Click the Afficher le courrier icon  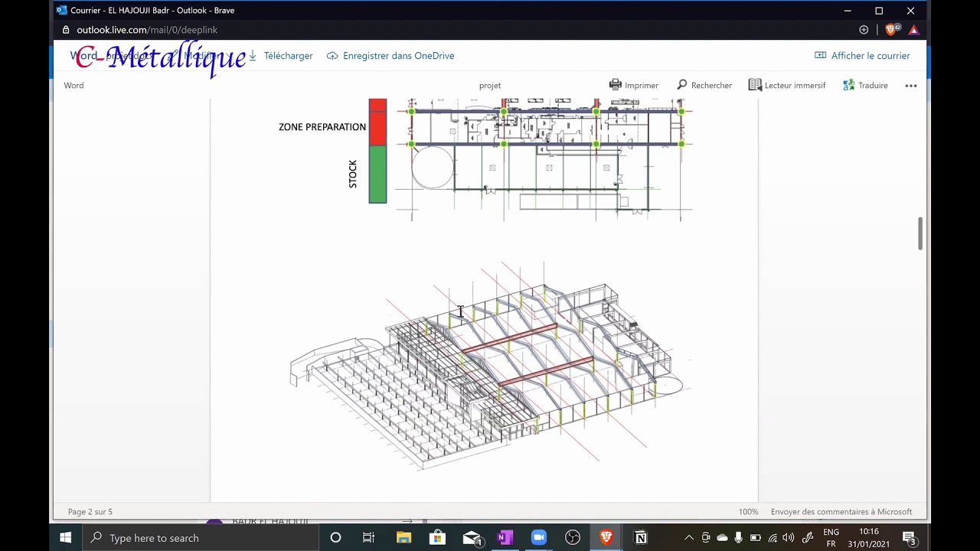821,56
